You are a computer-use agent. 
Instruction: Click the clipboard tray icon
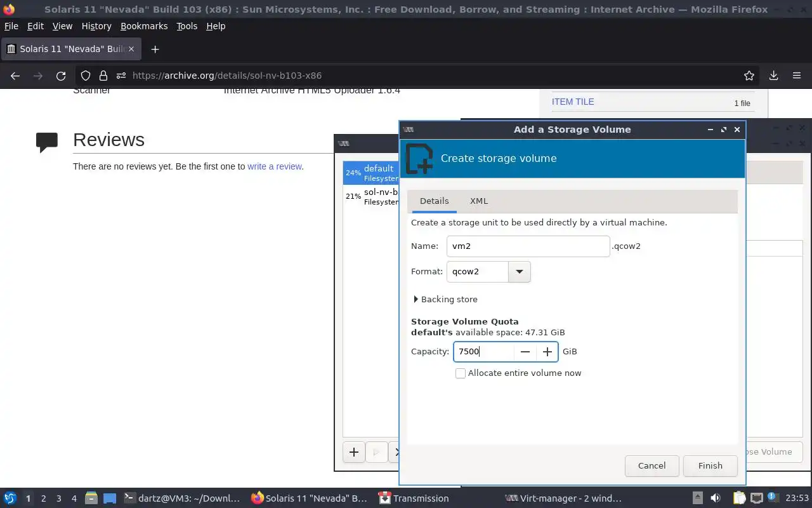[x=740, y=498]
